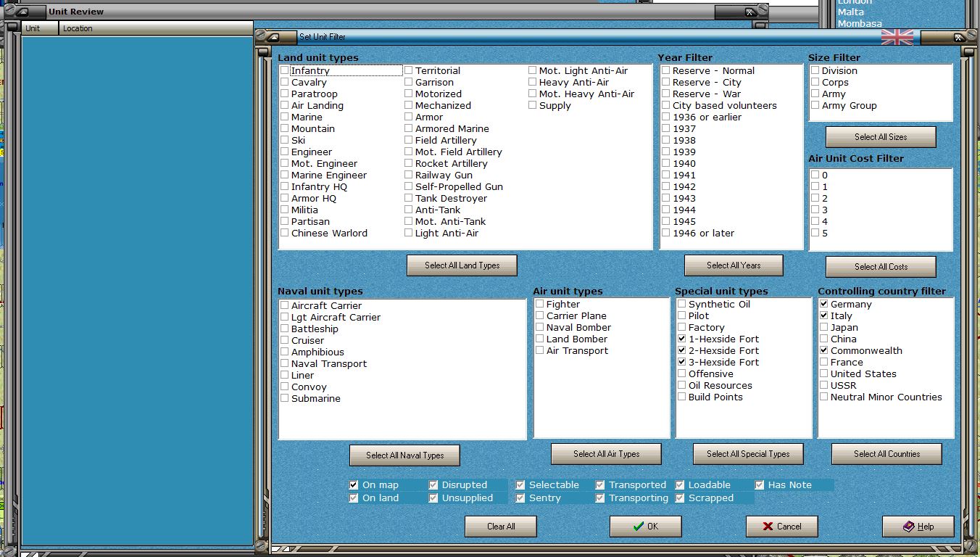Uncheck the Commonwealth country filter

(x=824, y=350)
